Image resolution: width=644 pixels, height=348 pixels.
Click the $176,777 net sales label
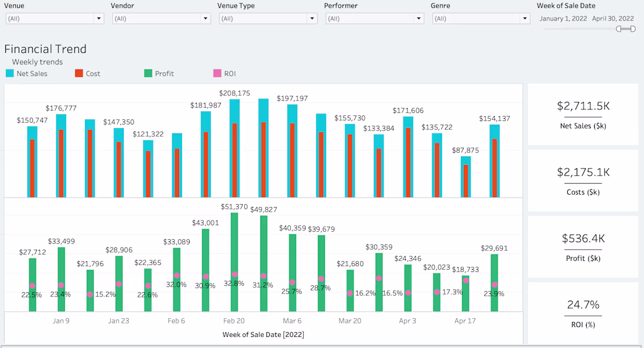61,108
